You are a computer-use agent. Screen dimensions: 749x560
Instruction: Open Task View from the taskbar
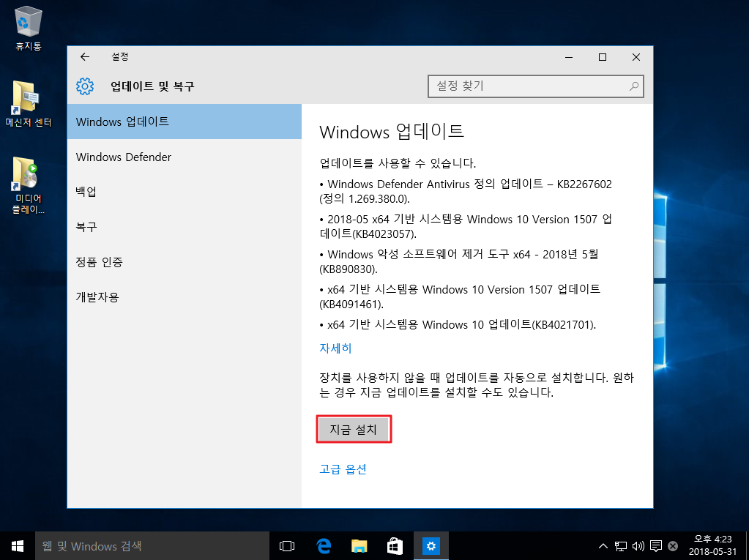(287, 545)
